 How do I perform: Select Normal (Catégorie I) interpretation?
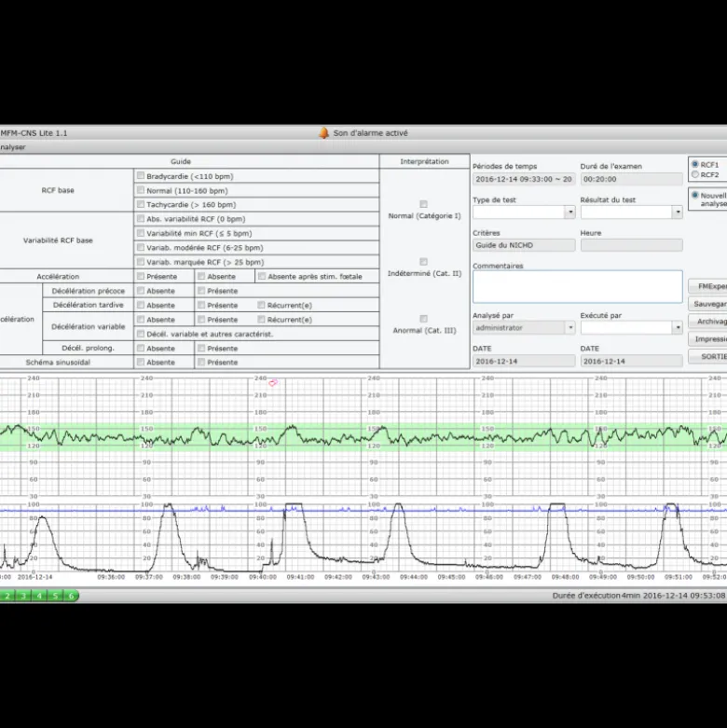click(x=423, y=204)
